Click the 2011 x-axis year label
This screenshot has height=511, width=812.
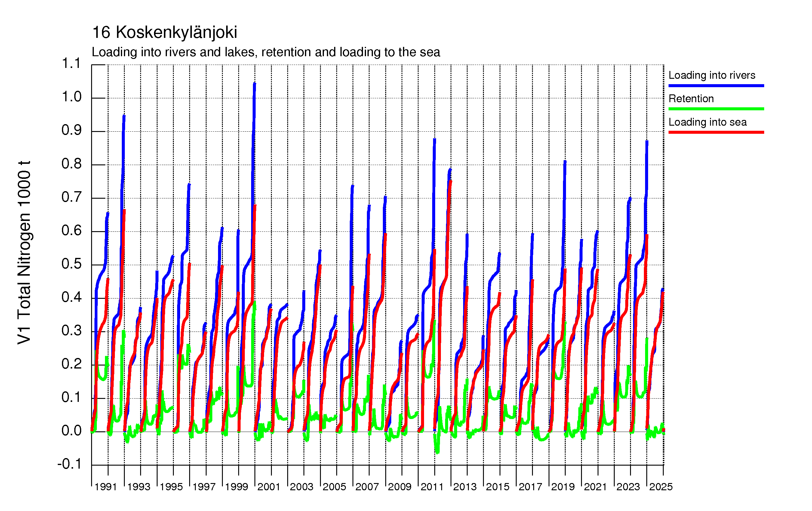tap(432, 487)
